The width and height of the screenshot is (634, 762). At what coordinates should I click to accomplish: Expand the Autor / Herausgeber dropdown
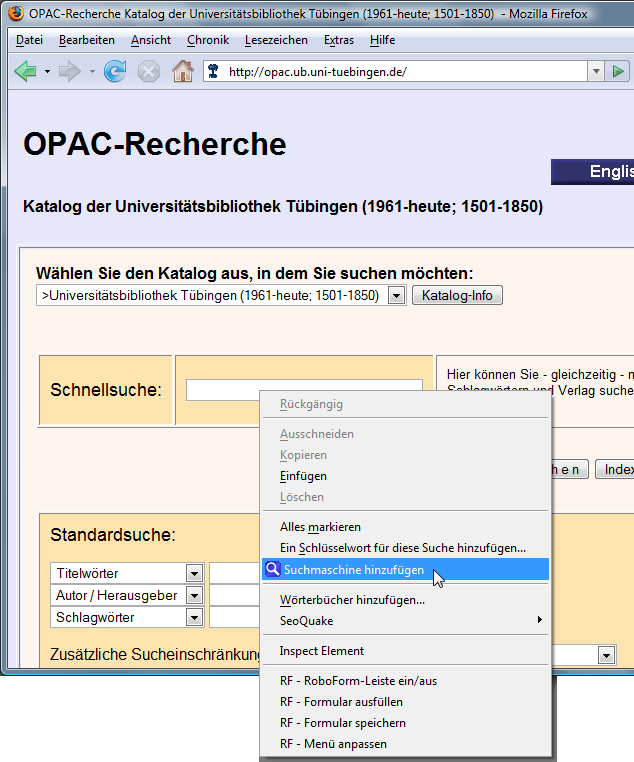(194, 595)
